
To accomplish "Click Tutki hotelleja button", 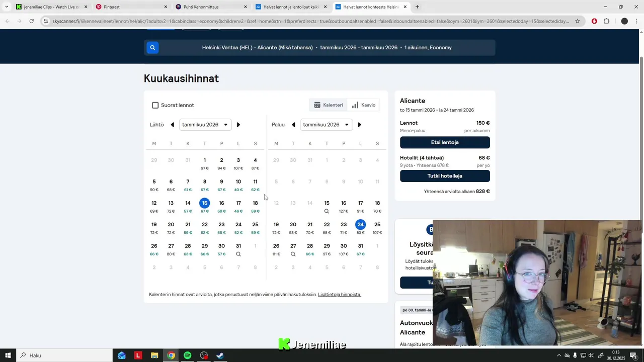I will tap(445, 176).
